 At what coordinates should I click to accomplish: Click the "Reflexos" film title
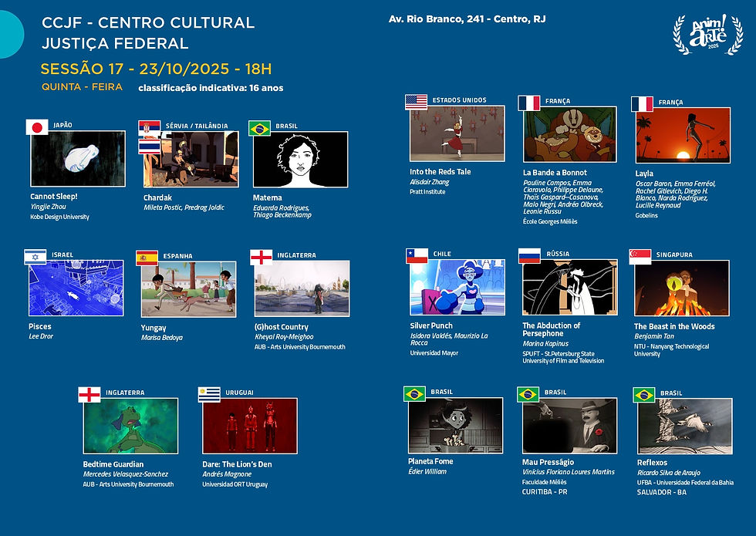[653, 463]
